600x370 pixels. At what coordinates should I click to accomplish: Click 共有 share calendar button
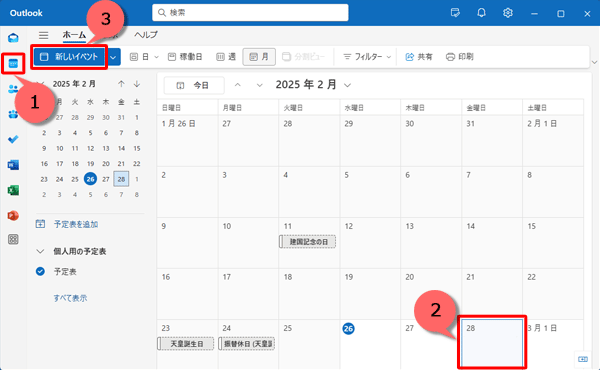419,57
